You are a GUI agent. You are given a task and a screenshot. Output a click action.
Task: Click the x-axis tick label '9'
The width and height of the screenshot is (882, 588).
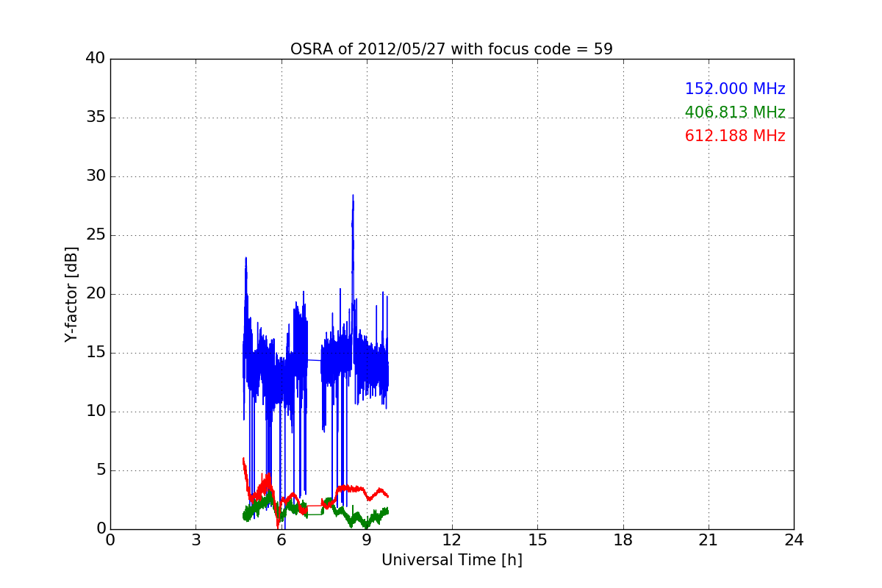coord(366,540)
